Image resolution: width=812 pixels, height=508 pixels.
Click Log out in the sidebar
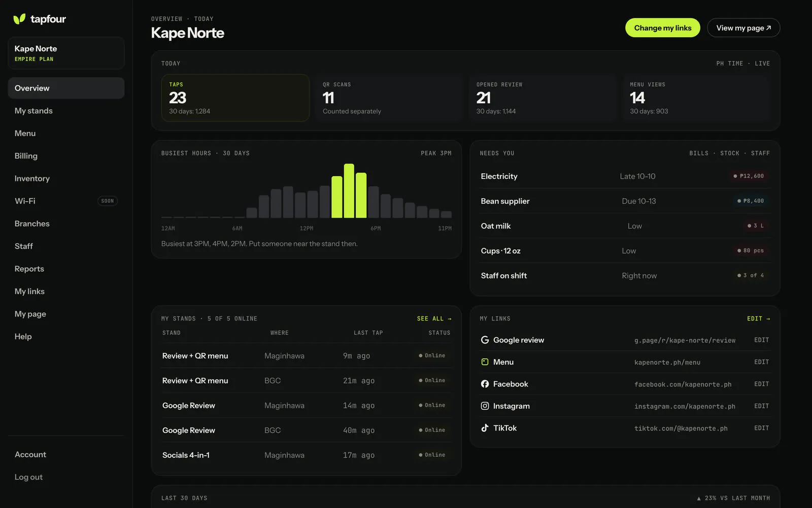point(66,477)
